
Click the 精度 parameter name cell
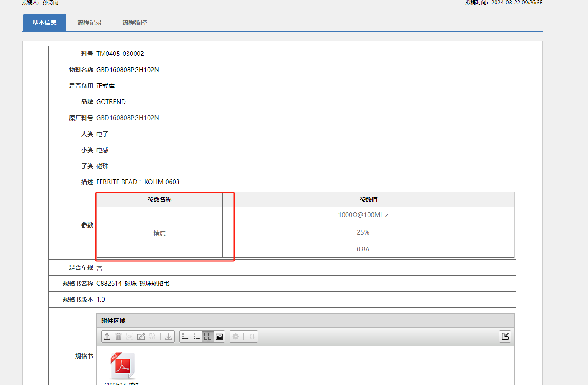point(159,233)
